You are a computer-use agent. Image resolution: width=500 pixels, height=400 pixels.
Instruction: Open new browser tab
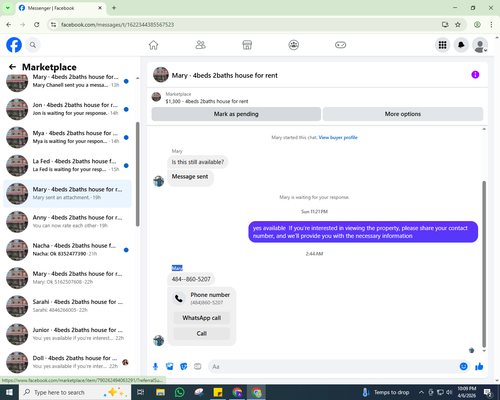tap(114, 8)
